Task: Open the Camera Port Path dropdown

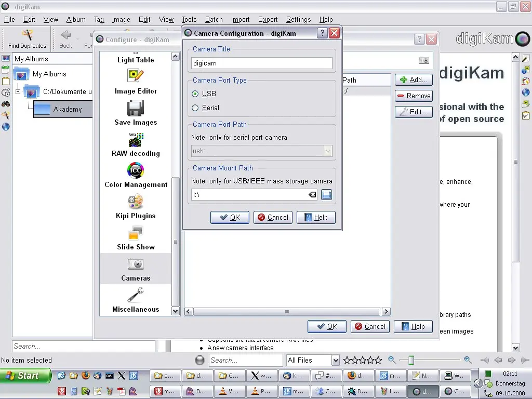Action: point(327,151)
